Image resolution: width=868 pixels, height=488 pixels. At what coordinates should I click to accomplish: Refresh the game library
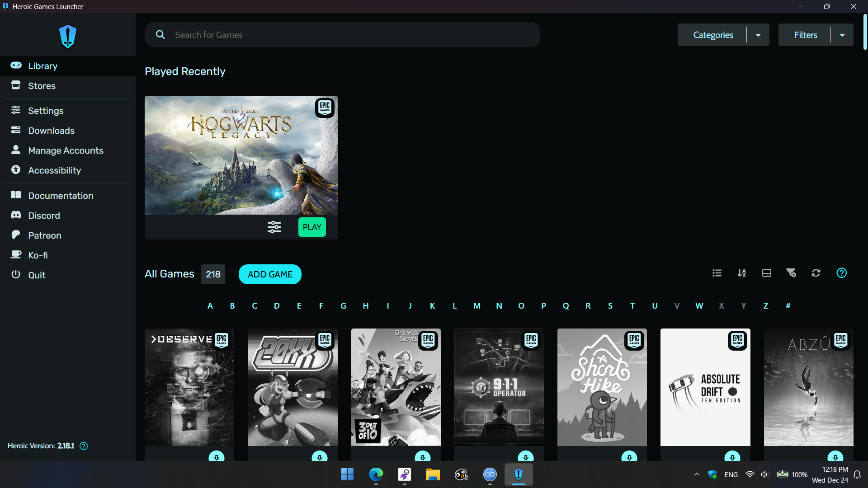click(x=816, y=273)
